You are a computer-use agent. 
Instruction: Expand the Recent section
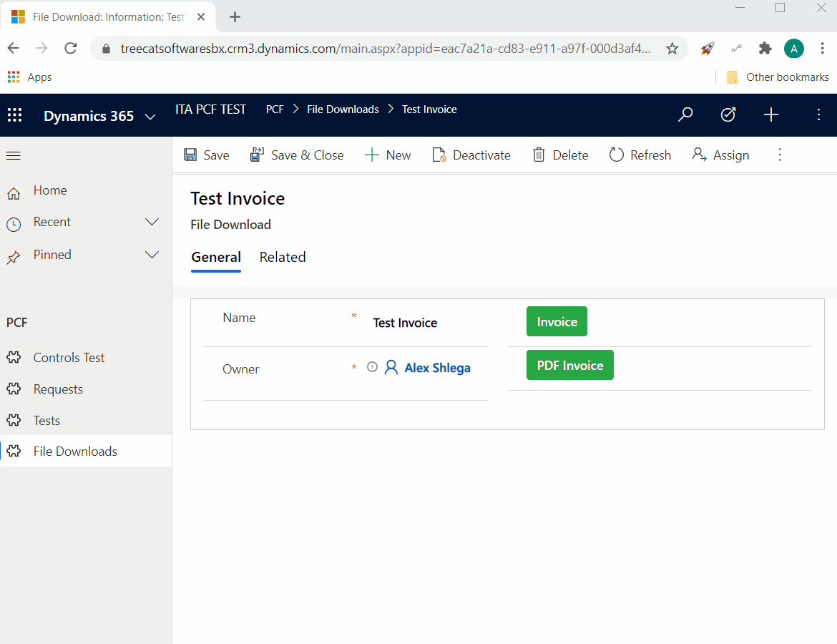(x=152, y=222)
